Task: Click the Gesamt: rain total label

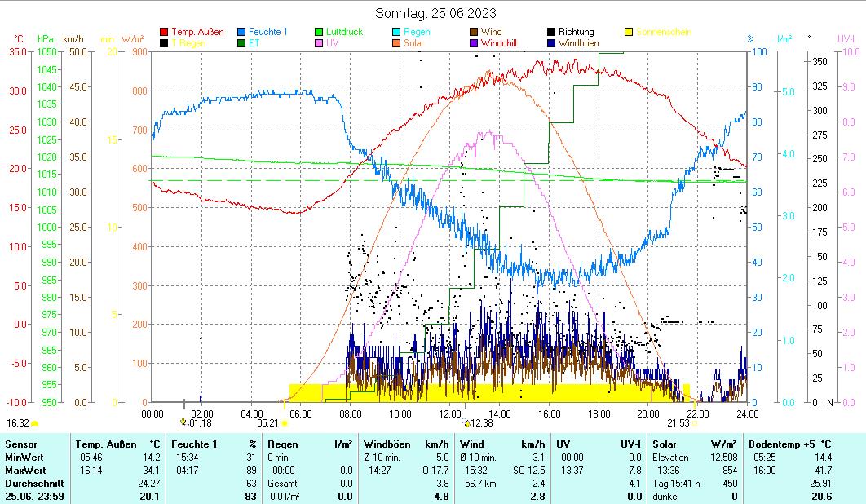Action: coord(283,484)
